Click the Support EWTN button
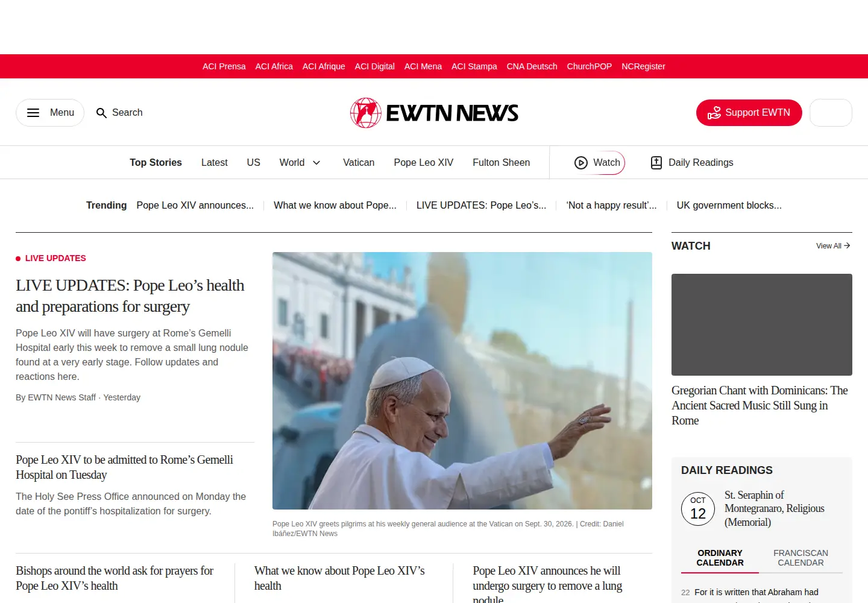This screenshot has height=603, width=868. [749, 113]
